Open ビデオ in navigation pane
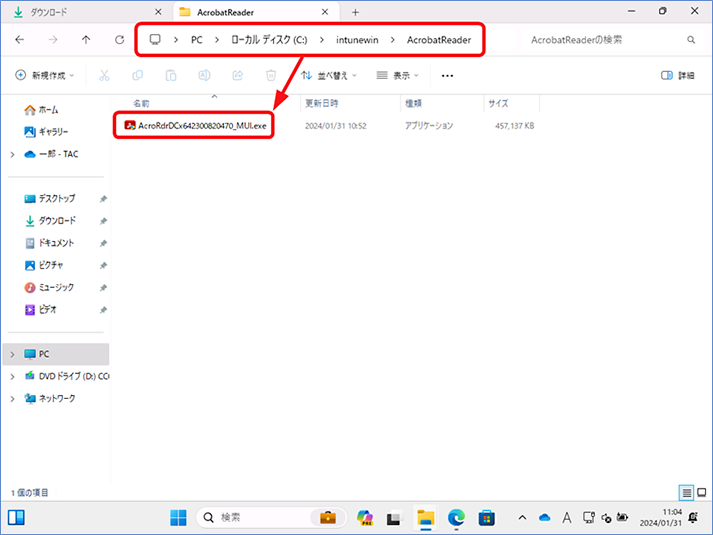Image resolution: width=713 pixels, height=535 pixels. [x=41, y=310]
